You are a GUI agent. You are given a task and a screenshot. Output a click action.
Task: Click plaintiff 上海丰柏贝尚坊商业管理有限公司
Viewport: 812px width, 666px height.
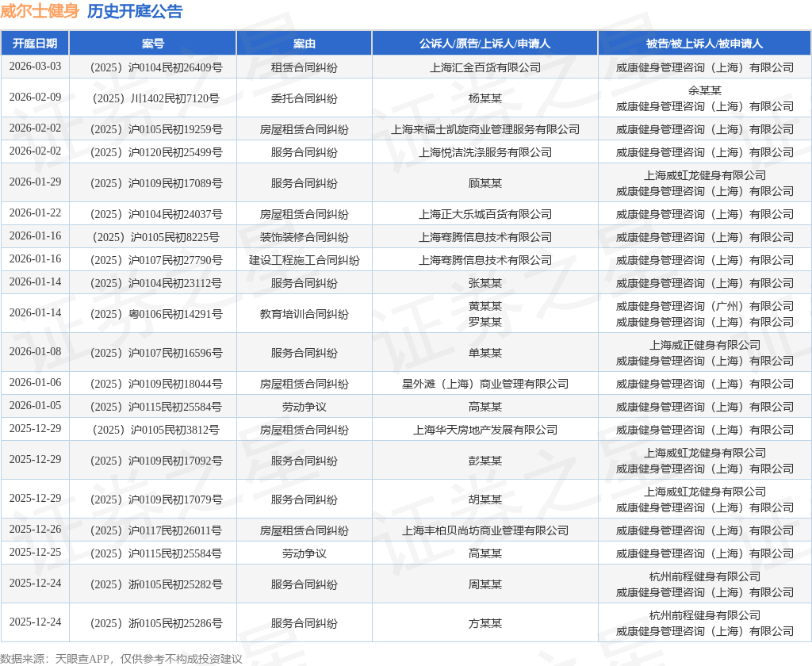click(485, 531)
